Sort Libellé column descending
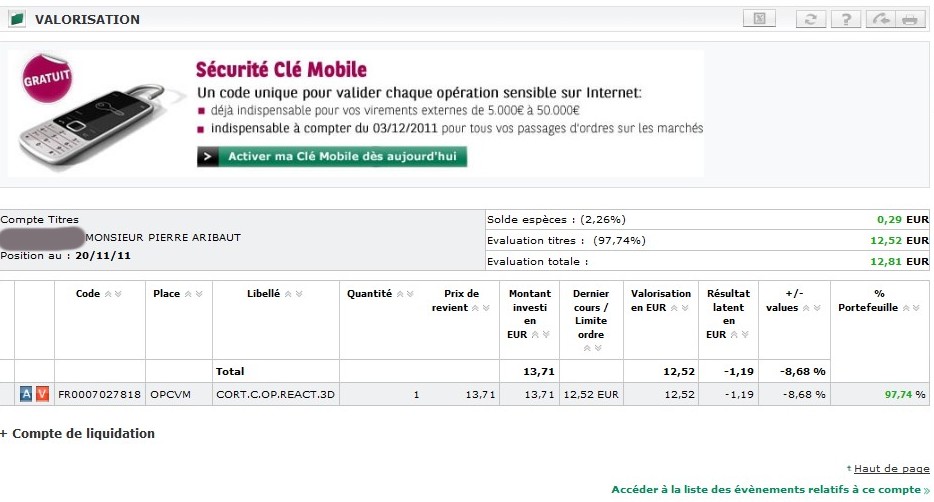Image resolution: width=934 pixels, height=502 pixels. [299, 294]
